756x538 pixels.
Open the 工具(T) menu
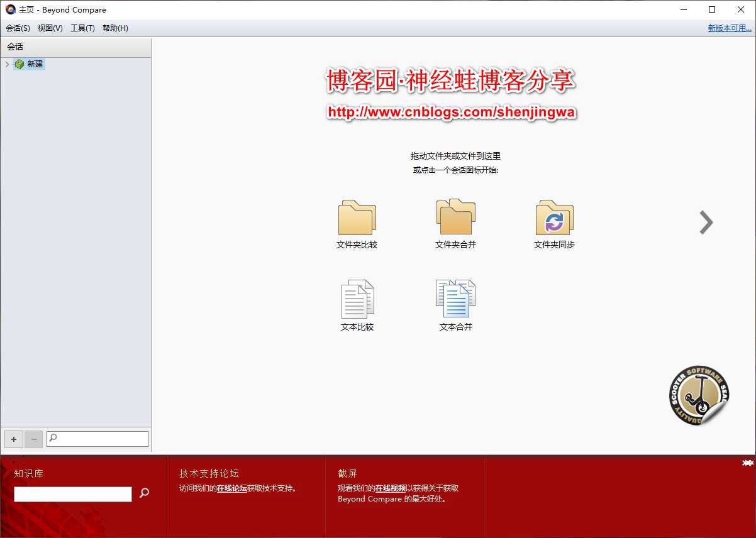point(82,28)
